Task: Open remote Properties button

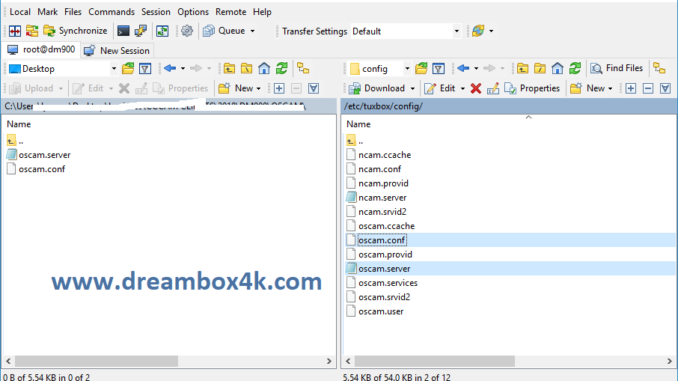Action: [532, 88]
